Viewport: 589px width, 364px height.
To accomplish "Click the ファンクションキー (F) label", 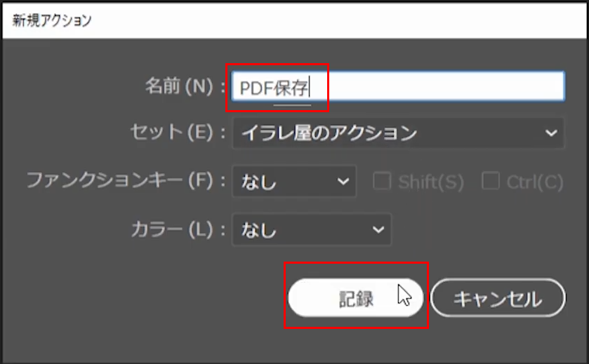I will (x=119, y=182).
